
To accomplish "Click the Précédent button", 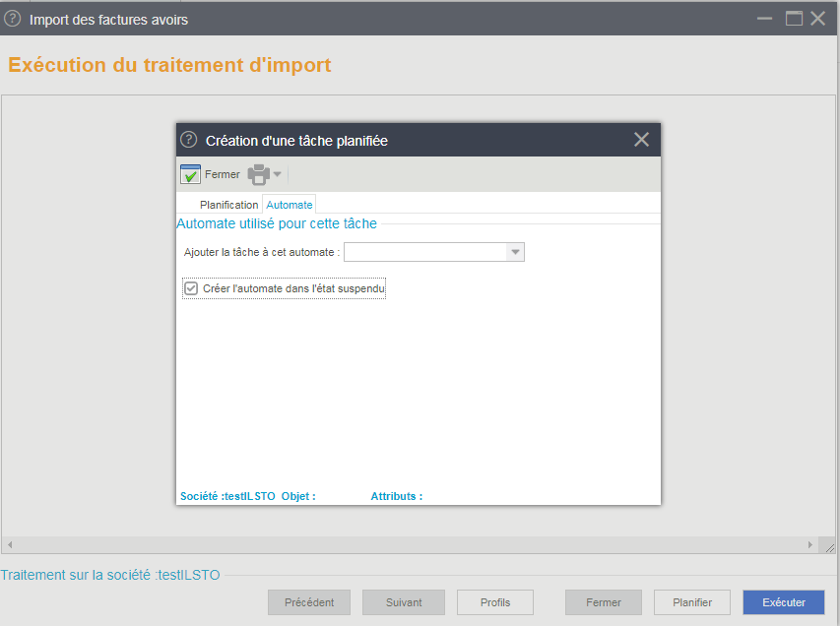I will pyautogui.click(x=309, y=602).
